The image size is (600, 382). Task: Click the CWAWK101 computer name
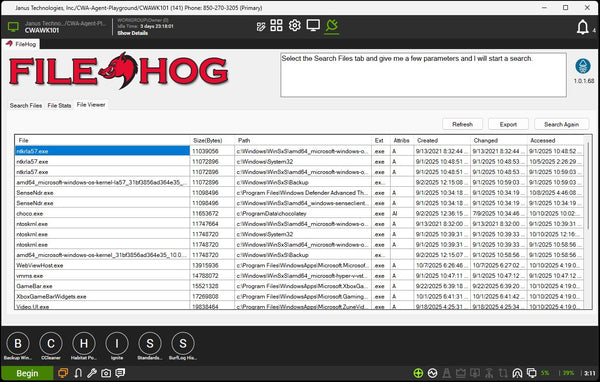pyautogui.click(x=42, y=30)
